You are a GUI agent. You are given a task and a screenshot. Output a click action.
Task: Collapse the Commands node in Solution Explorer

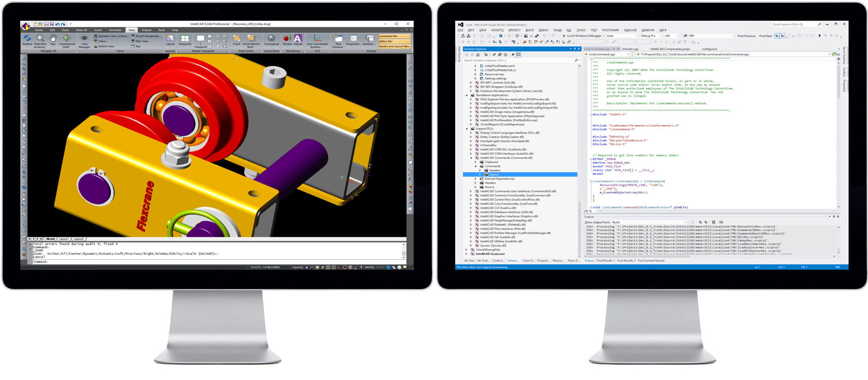click(475, 166)
